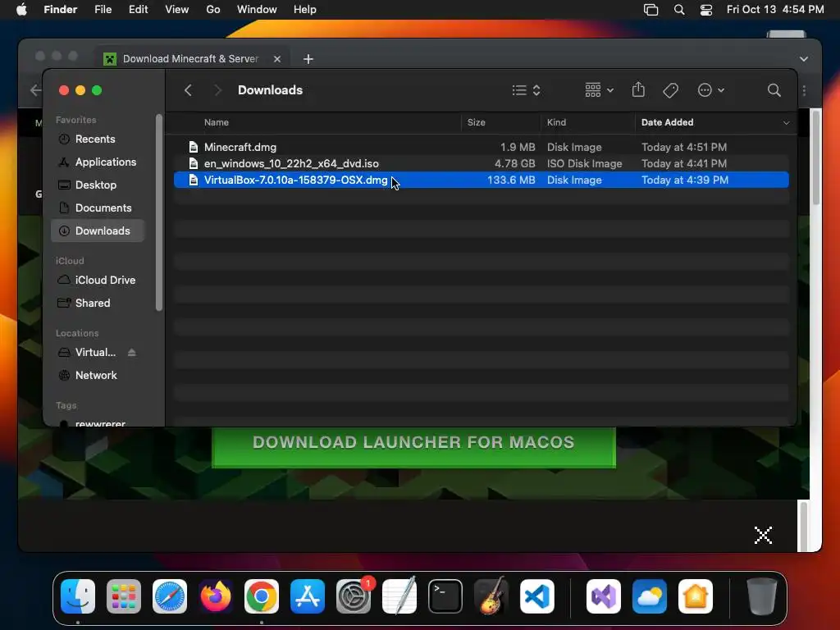Open Spotlight search in menu bar
Viewport: 840px width, 630px height.
(679, 10)
